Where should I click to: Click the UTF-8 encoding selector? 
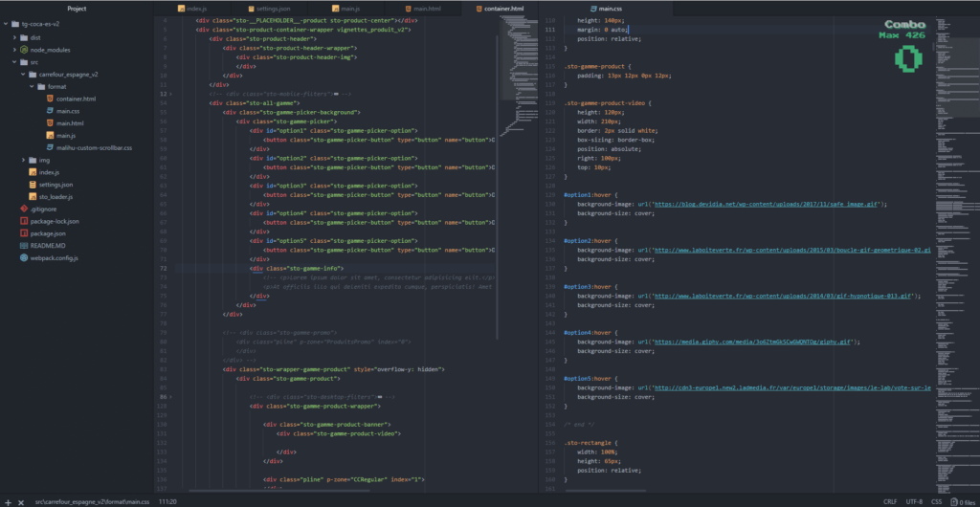point(914,502)
